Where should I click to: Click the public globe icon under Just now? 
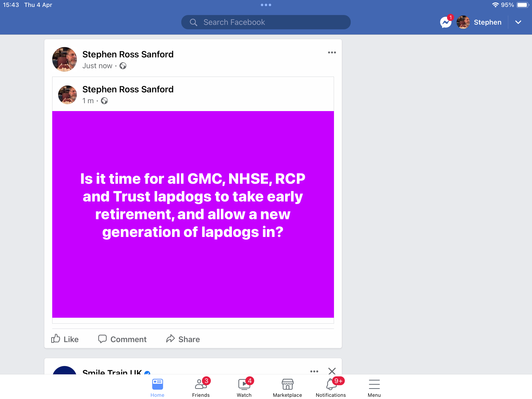tap(123, 66)
